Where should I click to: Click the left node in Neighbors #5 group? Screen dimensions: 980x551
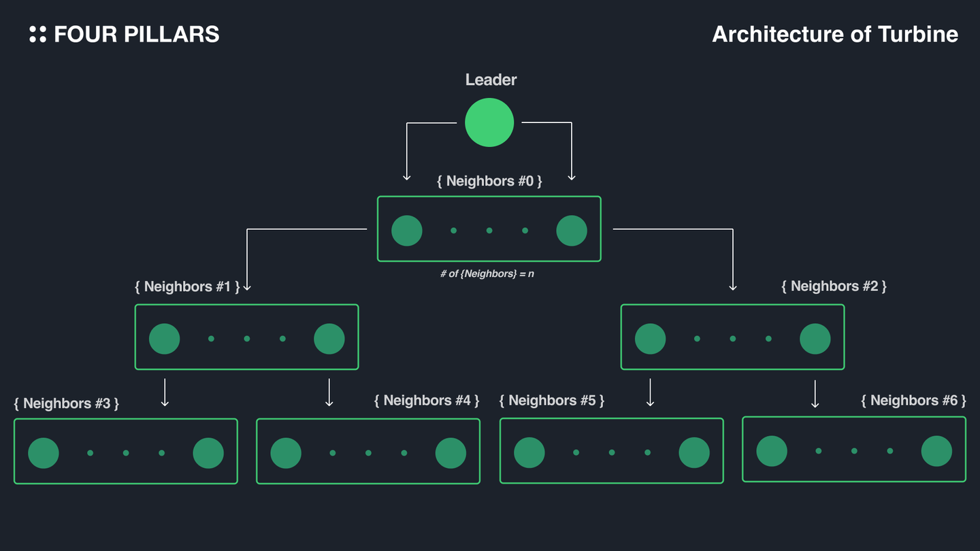[529, 453]
